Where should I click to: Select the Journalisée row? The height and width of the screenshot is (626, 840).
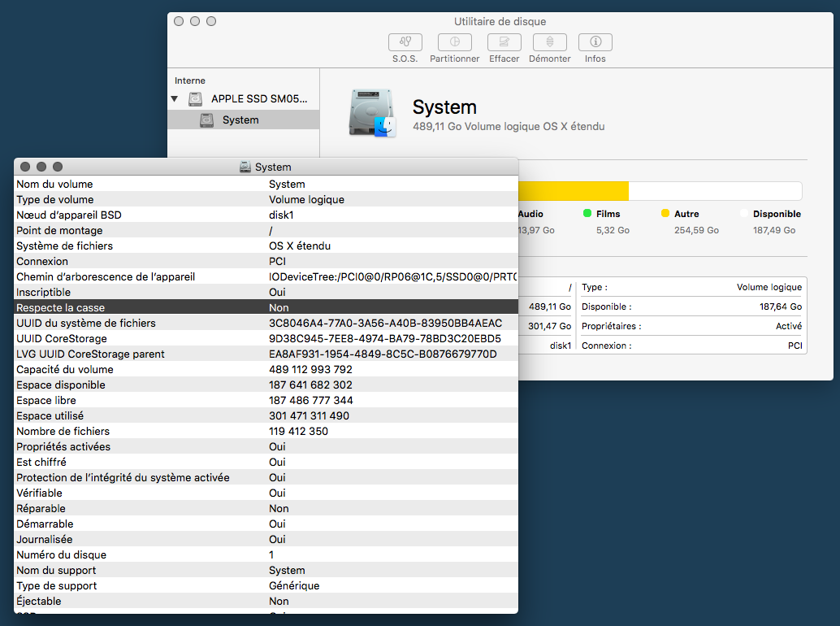pyautogui.click(x=266, y=539)
